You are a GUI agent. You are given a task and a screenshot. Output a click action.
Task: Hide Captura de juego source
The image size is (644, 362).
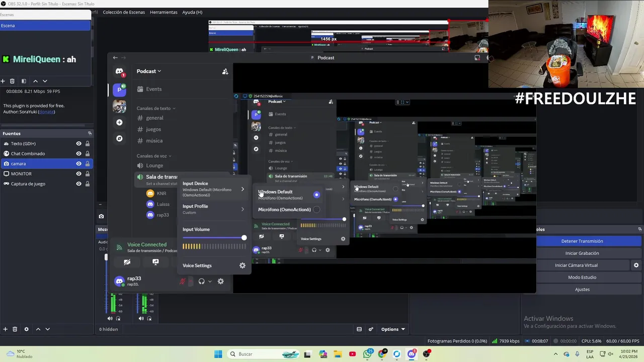(x=78, y=184)
